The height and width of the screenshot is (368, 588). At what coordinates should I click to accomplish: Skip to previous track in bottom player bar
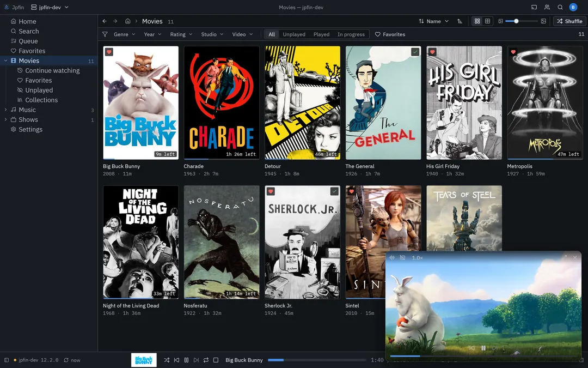coord(176,360)
